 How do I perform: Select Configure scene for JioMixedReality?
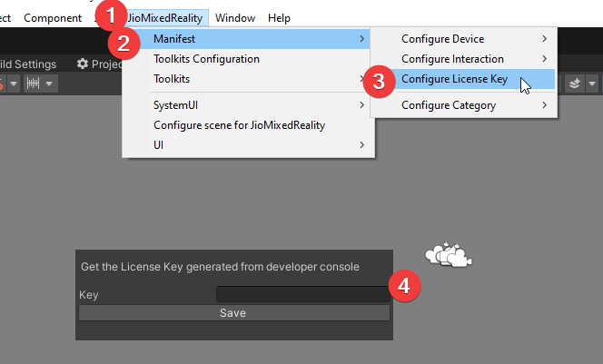pos(239,125)
